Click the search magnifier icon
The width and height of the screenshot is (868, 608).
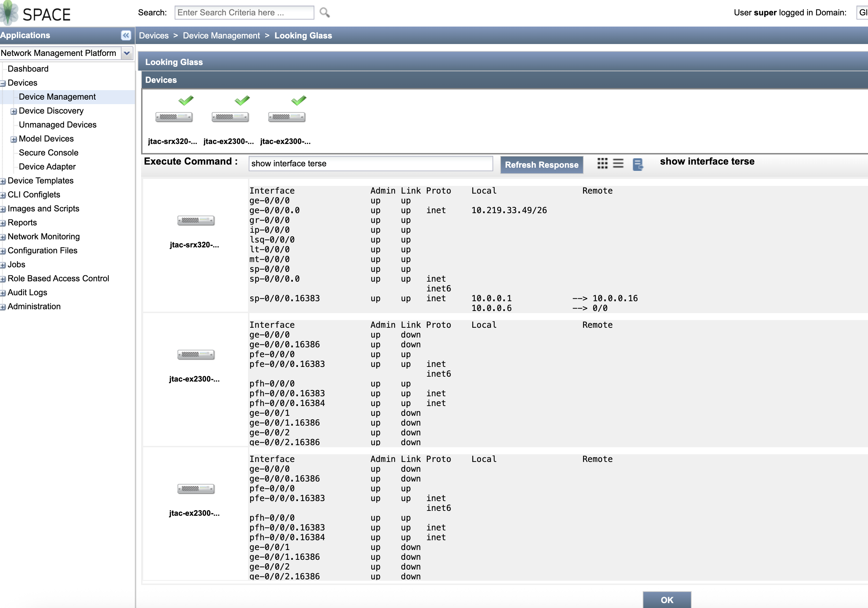[x=324, y=13]
